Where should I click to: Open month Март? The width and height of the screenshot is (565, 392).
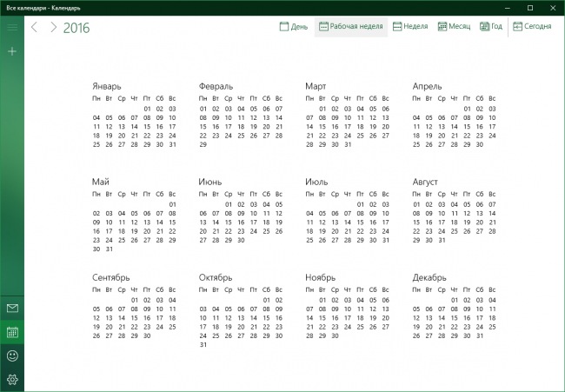316,86
